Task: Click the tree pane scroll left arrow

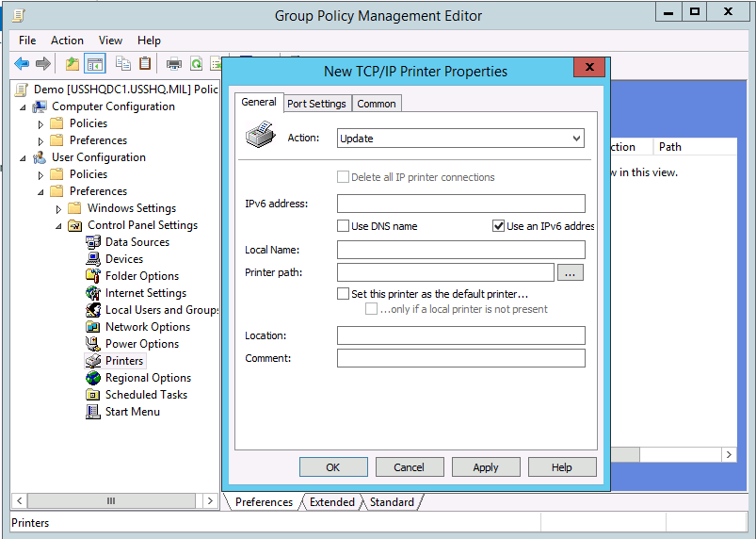Action: pyautogui.click(x=19, y=501)
